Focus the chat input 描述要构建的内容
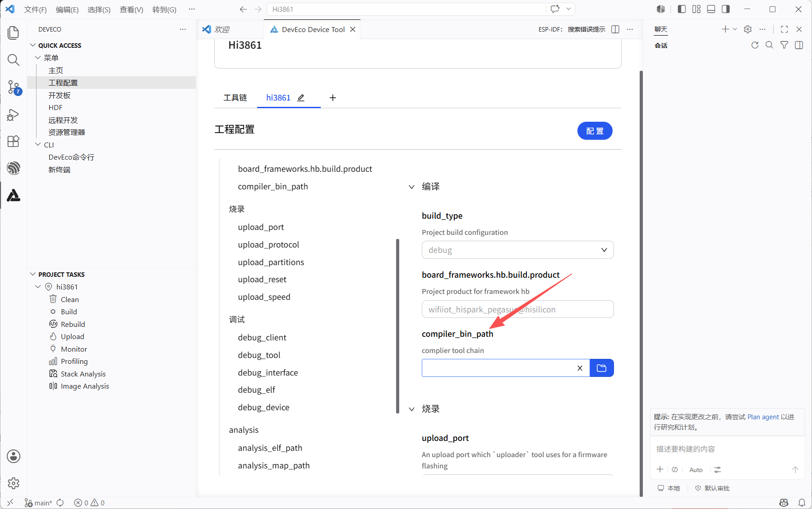Image resolution: width=812 pixels, height=509 pixels. [x=727, y=449]
